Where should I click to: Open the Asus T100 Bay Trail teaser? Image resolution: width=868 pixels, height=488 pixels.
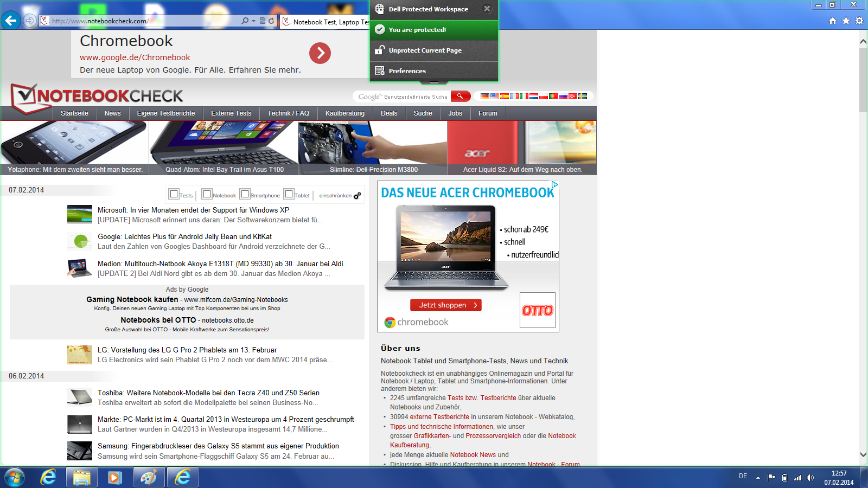224,147
